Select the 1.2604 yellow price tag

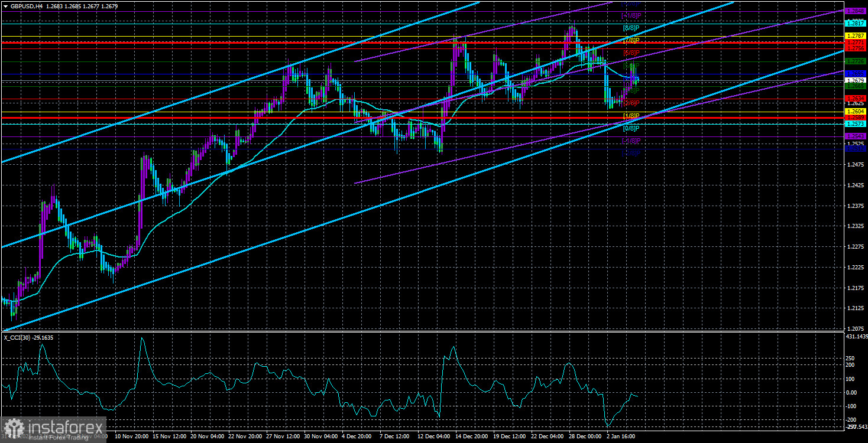pos(856,111)
